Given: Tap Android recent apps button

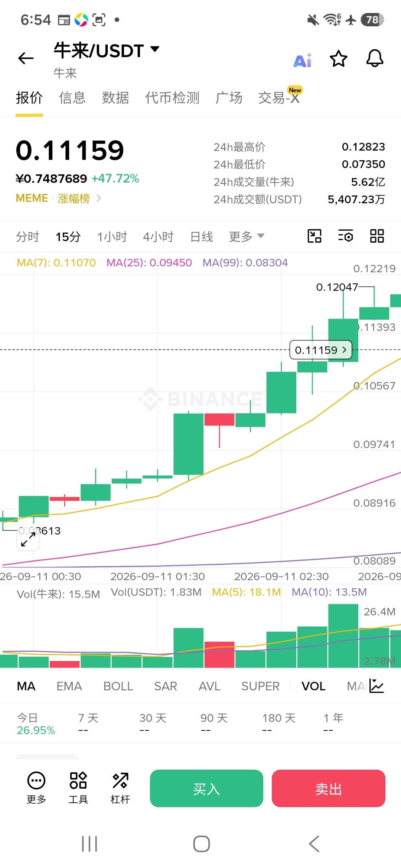Looking at the screenshot, I should tap(89, 844).
